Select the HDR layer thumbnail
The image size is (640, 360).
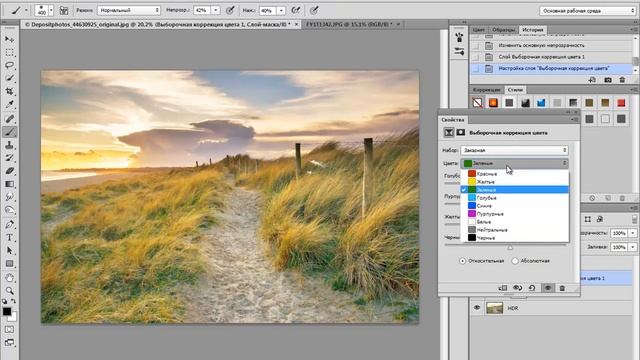pos(495,308)
